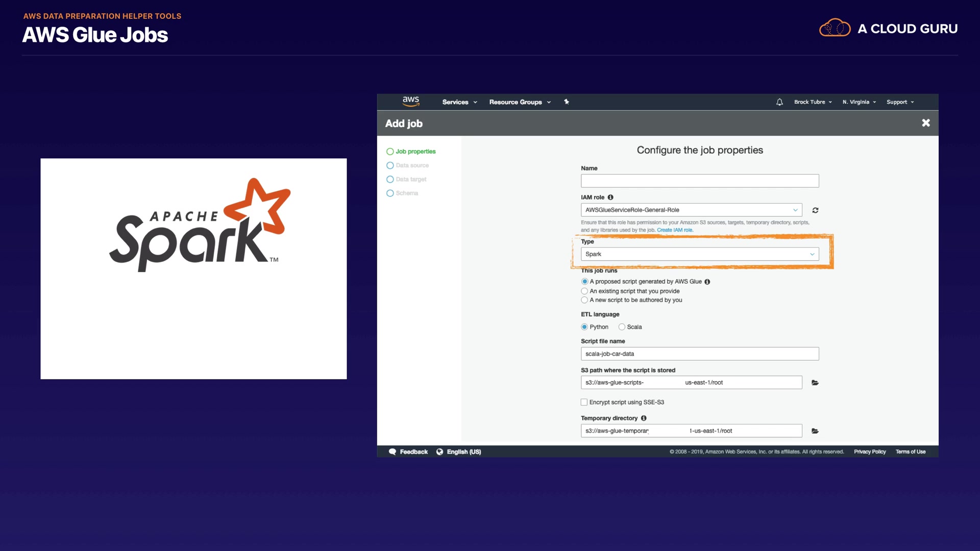Browse folder for script S3 path
This screenshot has width=980, height=551.
click(x=815, y=383)
